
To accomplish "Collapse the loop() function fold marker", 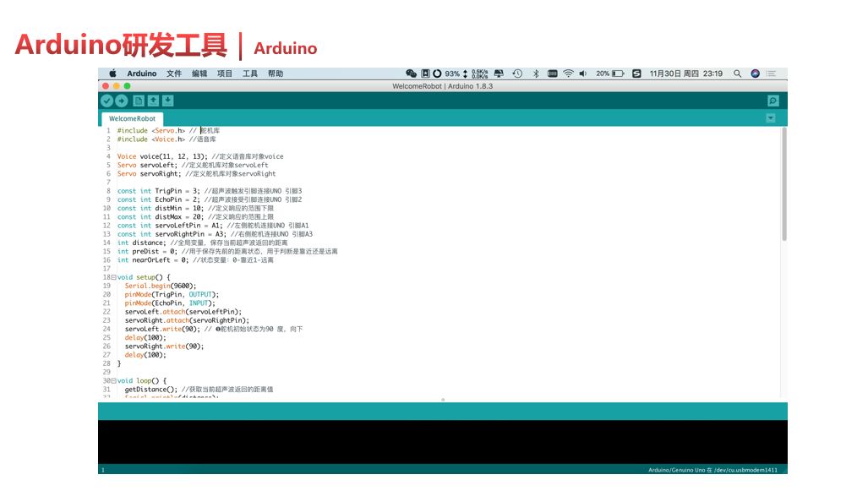I will click(113, 381).
